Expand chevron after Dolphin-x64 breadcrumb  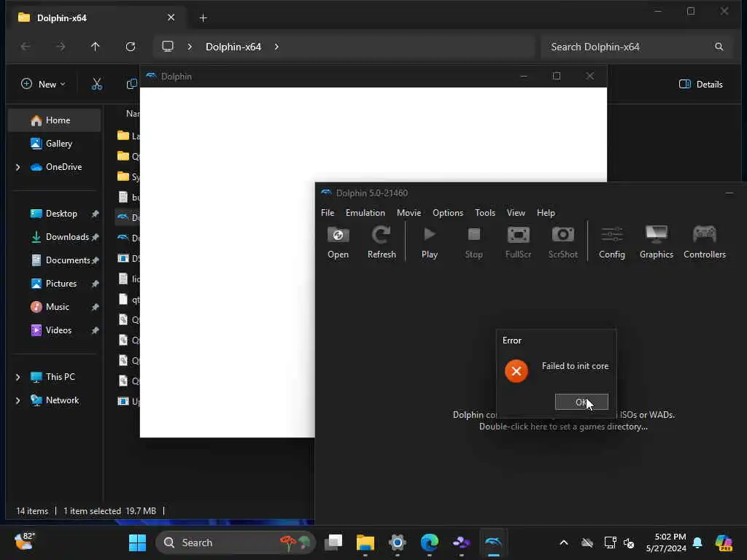pyautogui.click(x=276, y=47)
